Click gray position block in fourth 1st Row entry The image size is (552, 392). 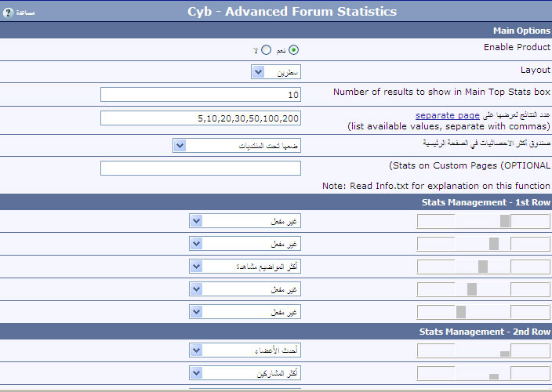[x=472, y=289]
